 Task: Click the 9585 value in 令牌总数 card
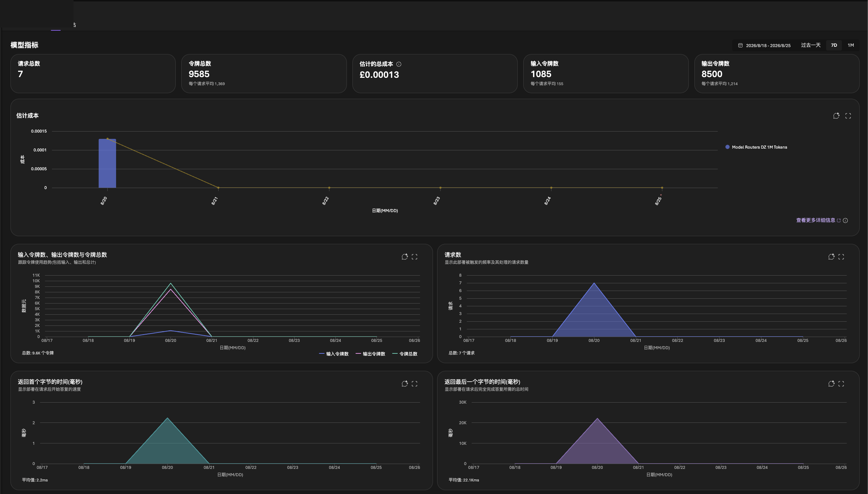(x=199, y=74)
